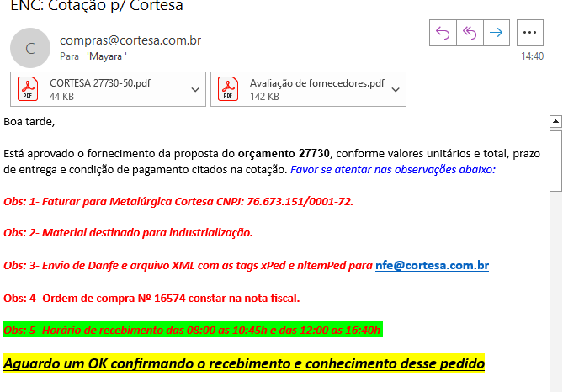Click the green highlighted Obs 5 line
The image size is (563, 392).
click(192, 330)
